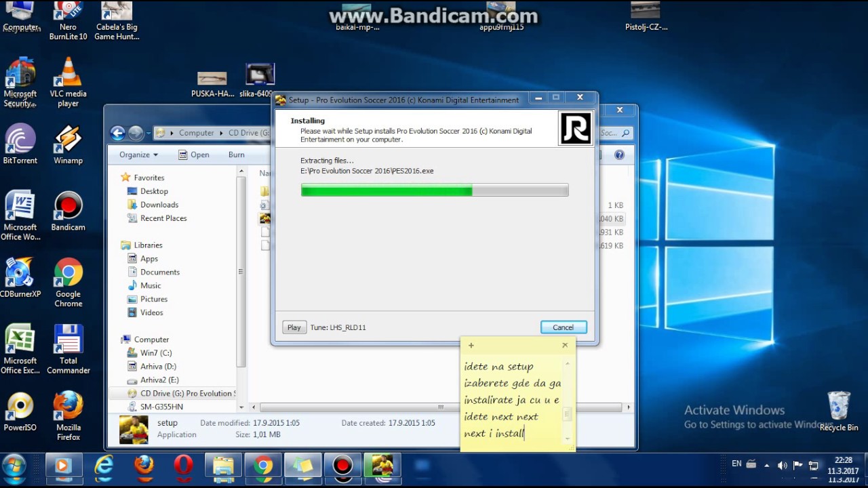Open Downloads under Favorites
Screen dimensions: 868x488
coord(159,205)
